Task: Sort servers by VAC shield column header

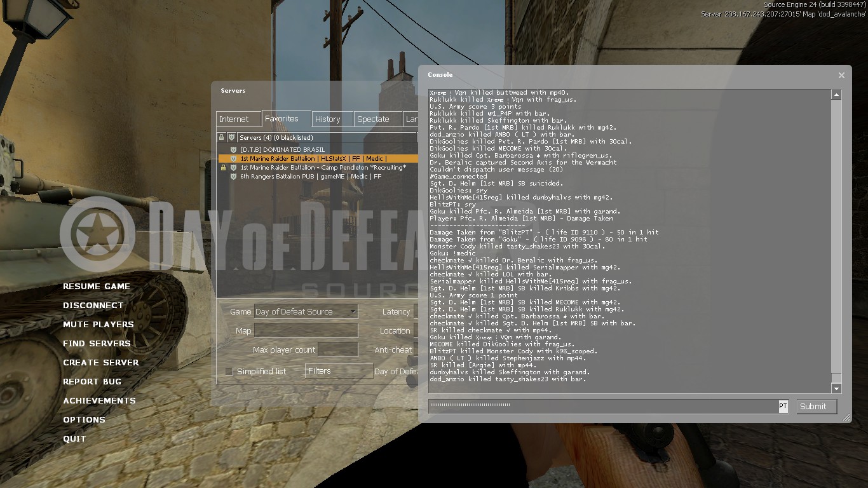Action: 232,137
